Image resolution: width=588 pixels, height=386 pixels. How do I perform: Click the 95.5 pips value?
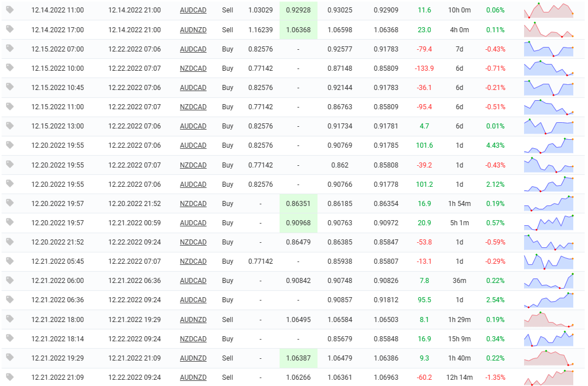[x=424, y=300]
